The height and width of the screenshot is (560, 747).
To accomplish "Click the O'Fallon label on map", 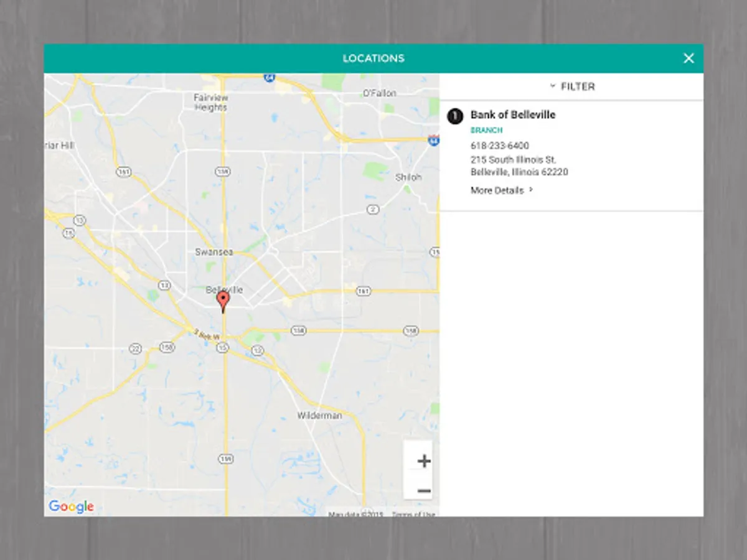I will [x=380, y=93].
